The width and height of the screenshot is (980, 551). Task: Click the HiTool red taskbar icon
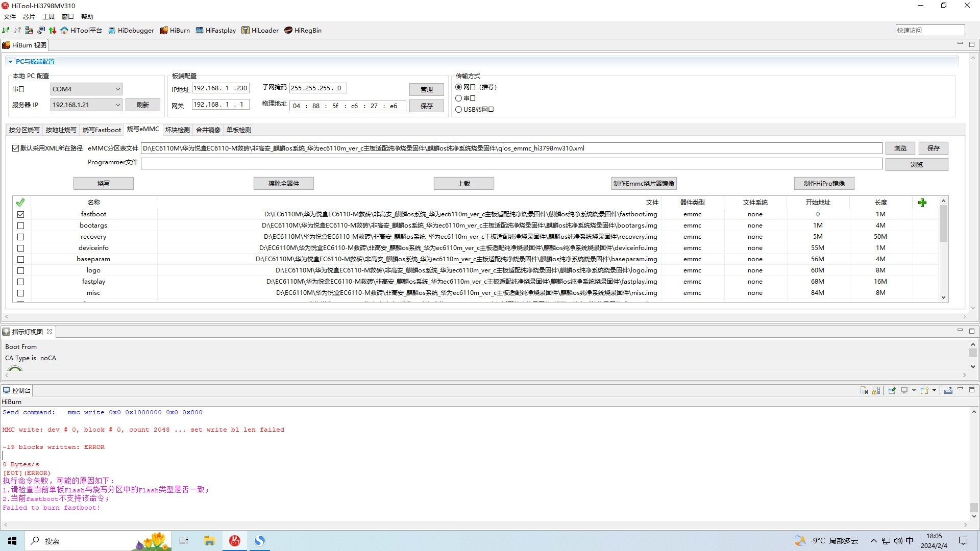click(x=235, y=541)
